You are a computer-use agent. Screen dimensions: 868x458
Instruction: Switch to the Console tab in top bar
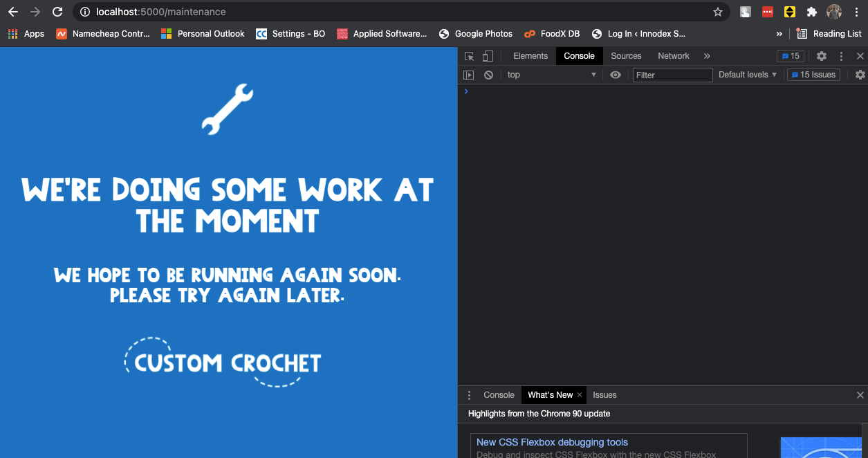tap(580, 56)
